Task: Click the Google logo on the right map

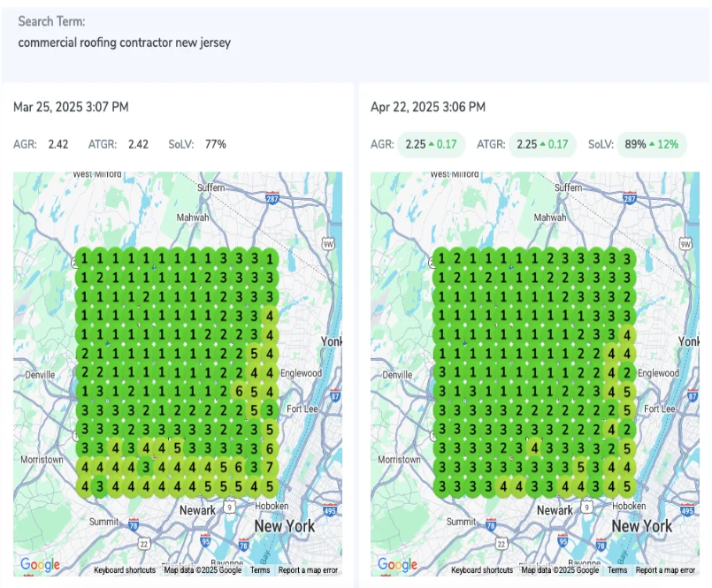Action: click(x=397, y=565)
